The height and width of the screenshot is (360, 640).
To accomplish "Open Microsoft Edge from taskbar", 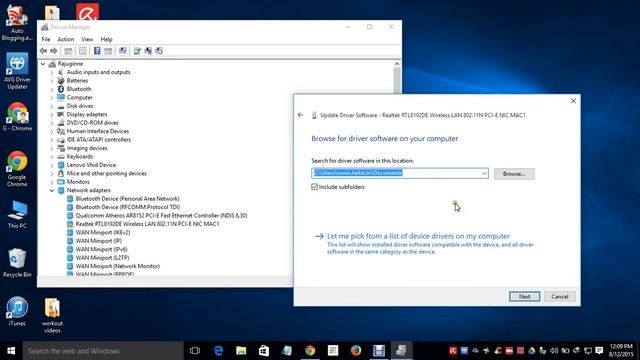I will (218, 351).
